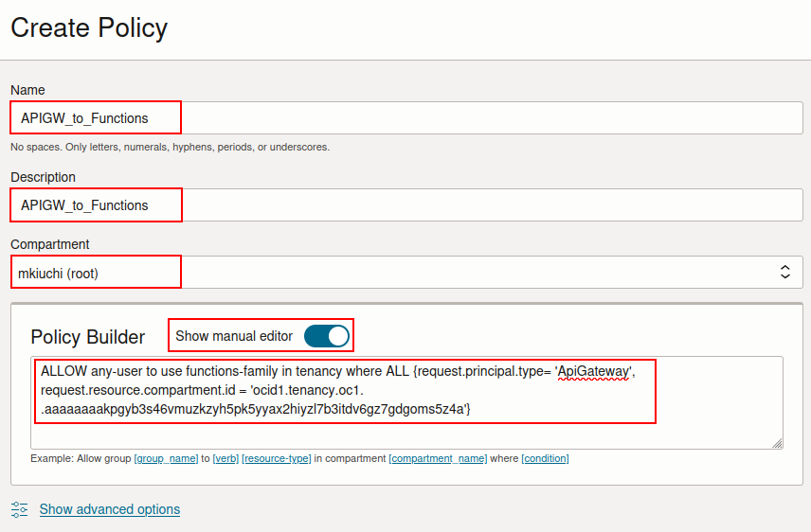
Task: Click the Compartment up-down chevron icon
Action: [x=785, y=272]
